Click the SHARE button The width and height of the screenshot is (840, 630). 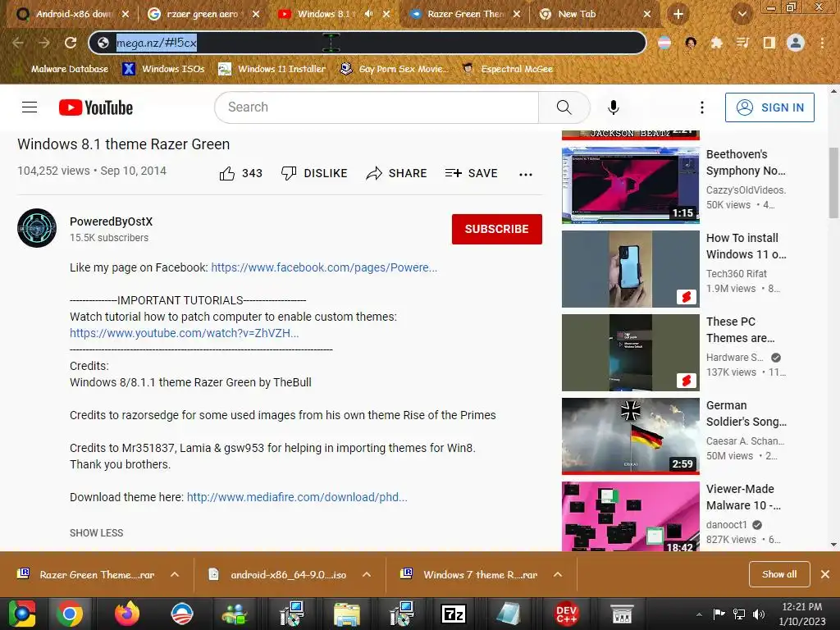coord(396,173)
